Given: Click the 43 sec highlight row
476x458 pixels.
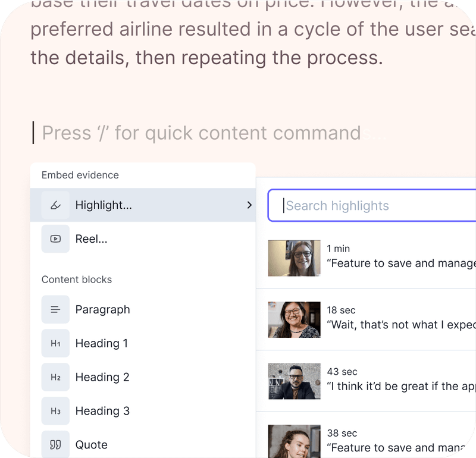Looking at the screenshot, I should (x=381, y=381).
